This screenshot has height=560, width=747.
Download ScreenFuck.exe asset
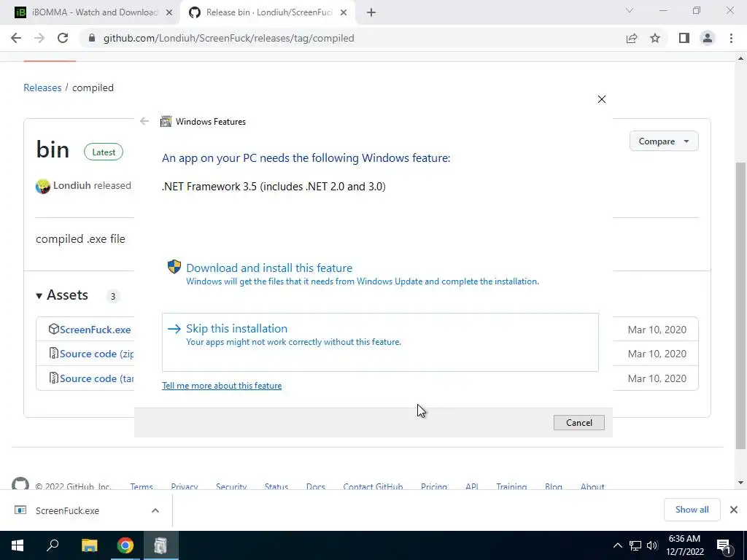(95, 330)
